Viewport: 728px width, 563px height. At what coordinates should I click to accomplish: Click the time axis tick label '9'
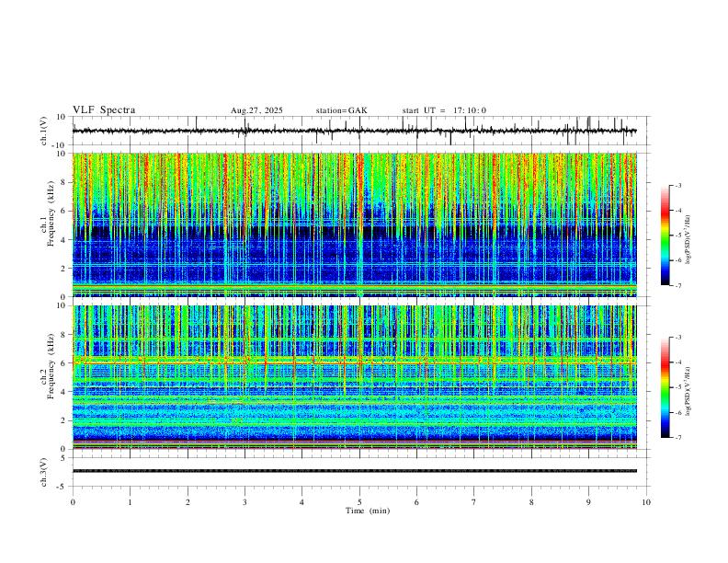[x=588, y=502]
